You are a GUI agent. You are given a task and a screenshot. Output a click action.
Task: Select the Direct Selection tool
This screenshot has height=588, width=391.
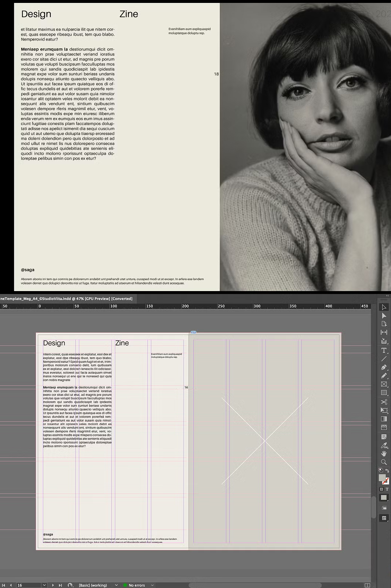pyautogui.click(x=384, y=316)
